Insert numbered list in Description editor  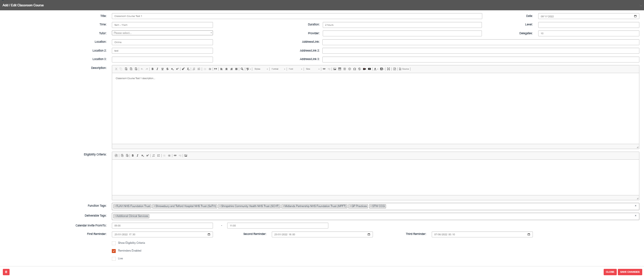pos(194,69)
